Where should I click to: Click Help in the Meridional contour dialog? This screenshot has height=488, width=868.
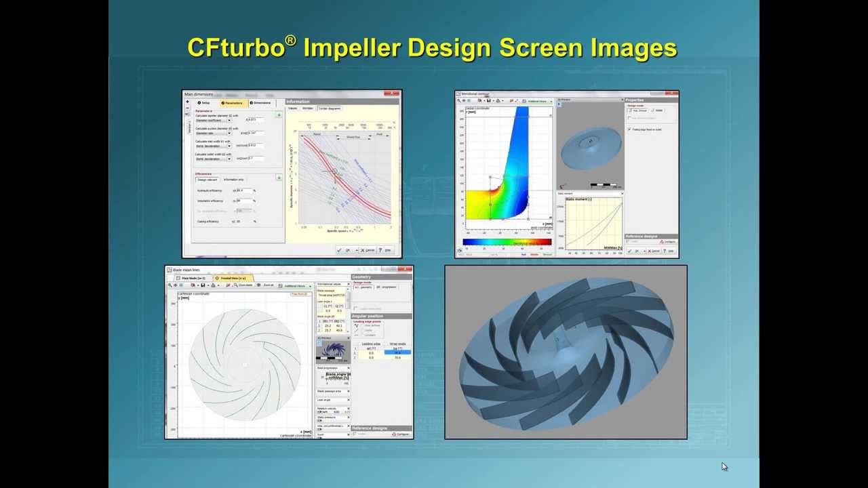[670, 251]
